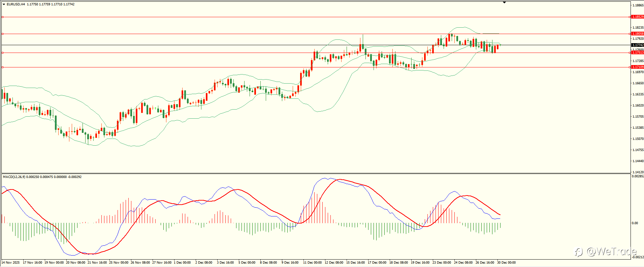This screenshot has width=644, height=267.
Task: Click the 24 Dec 08:00 time axis label
Action: click(x=463, y=263)
